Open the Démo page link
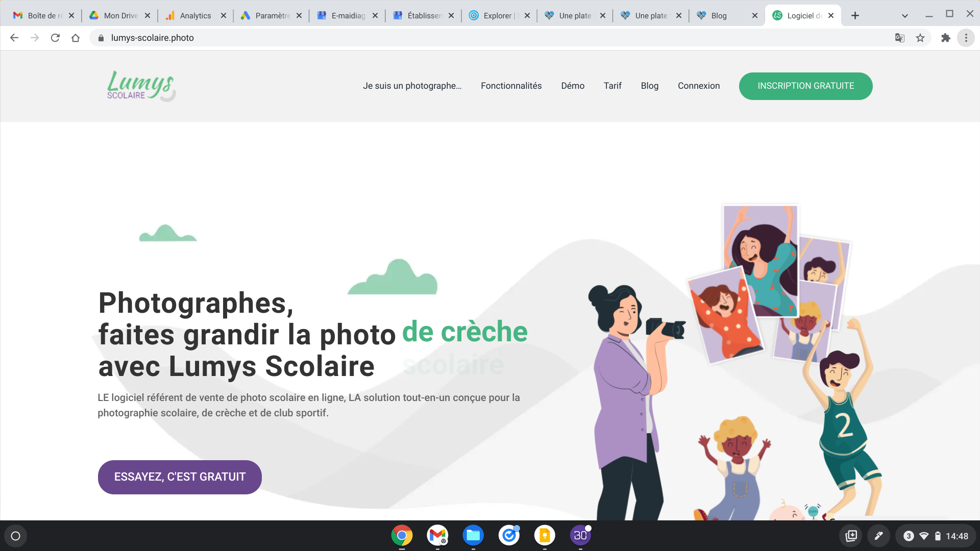The image size is (980, 551). pos(573,86)
